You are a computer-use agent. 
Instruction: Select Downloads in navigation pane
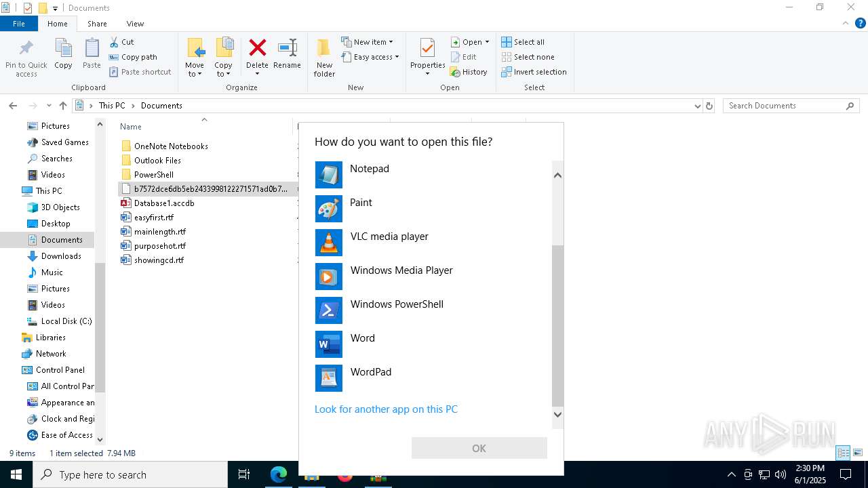point(61,256)
